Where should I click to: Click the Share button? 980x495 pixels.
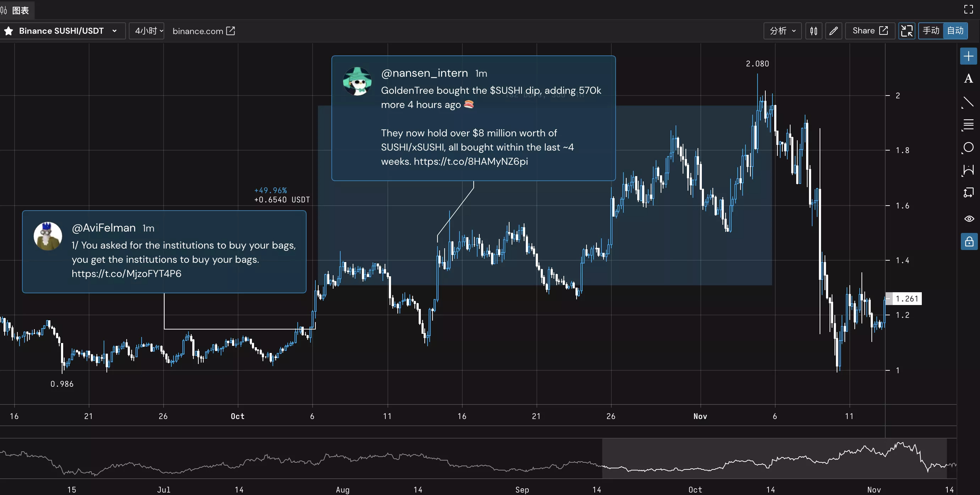click(870, 31)
